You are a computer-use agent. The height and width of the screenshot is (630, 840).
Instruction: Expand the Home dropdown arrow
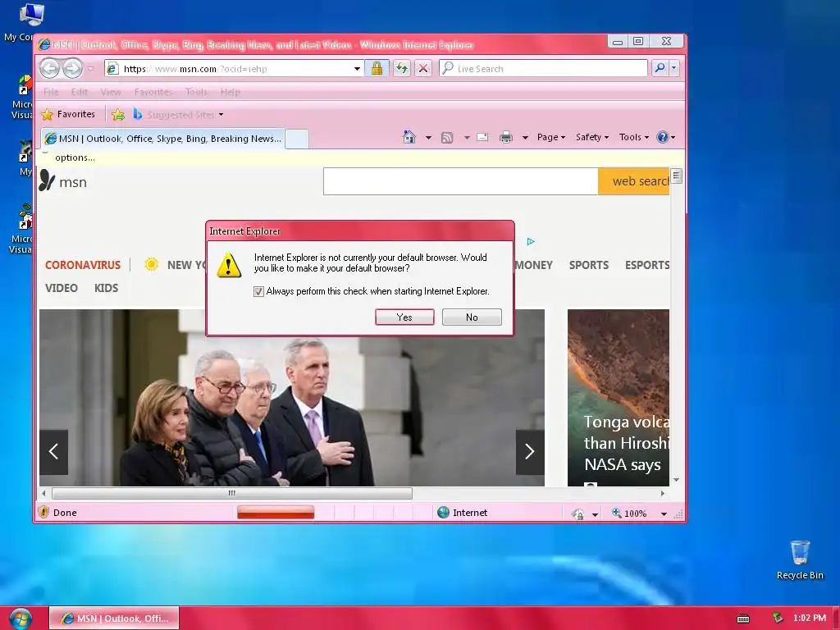[x=428, y=138]
